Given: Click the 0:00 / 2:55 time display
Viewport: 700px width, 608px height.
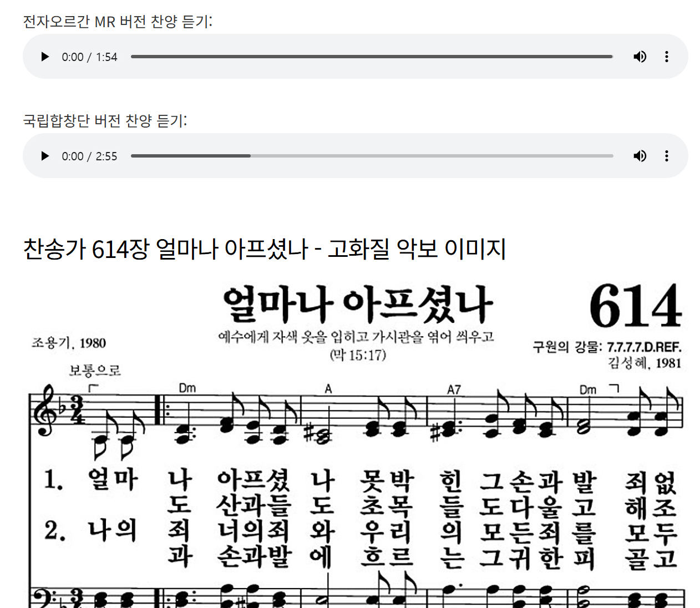Looking at the screenshot, I should [89, 156].
